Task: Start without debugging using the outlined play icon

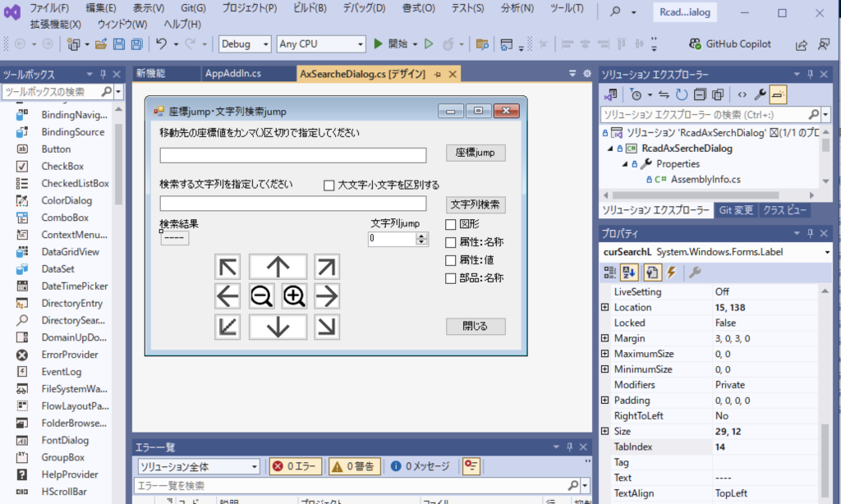Action: [x=429, y=44]
